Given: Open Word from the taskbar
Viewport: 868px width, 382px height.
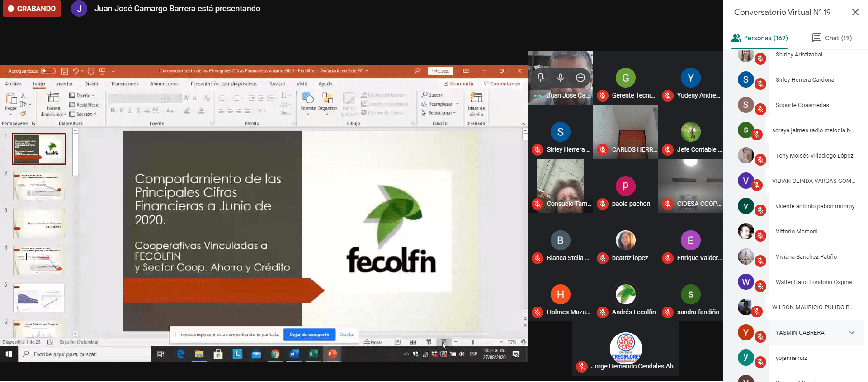Looking at the screenshot, I should (294, 354).
